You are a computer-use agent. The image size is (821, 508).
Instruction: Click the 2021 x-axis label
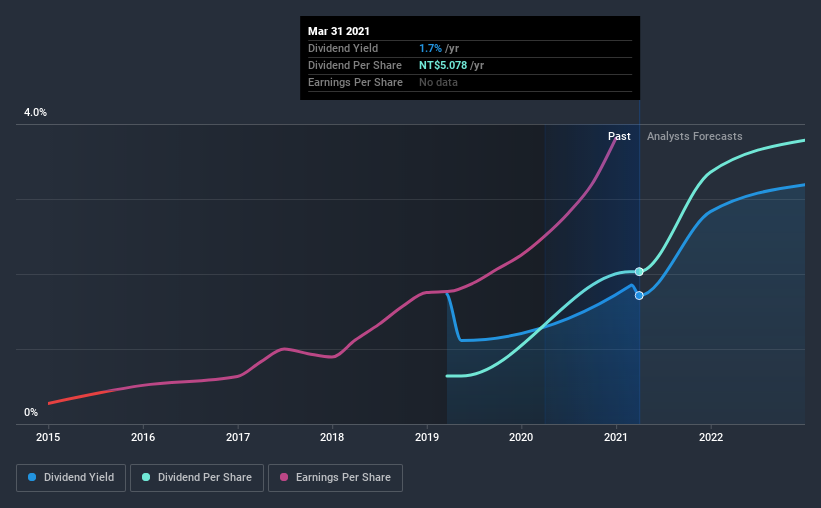616,437
